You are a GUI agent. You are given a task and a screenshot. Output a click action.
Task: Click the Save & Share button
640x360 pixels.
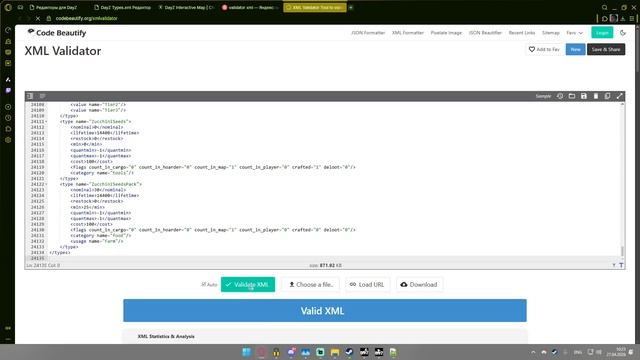tap(606, 49)
